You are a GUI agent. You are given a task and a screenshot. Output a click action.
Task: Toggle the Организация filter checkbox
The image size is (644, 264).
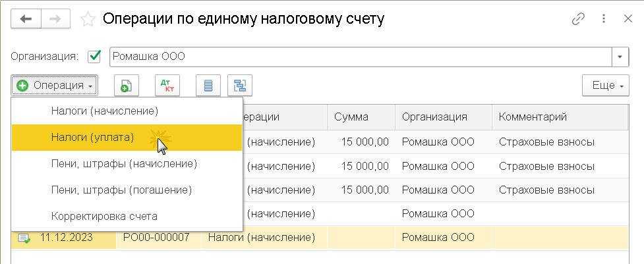coord(94,57)
